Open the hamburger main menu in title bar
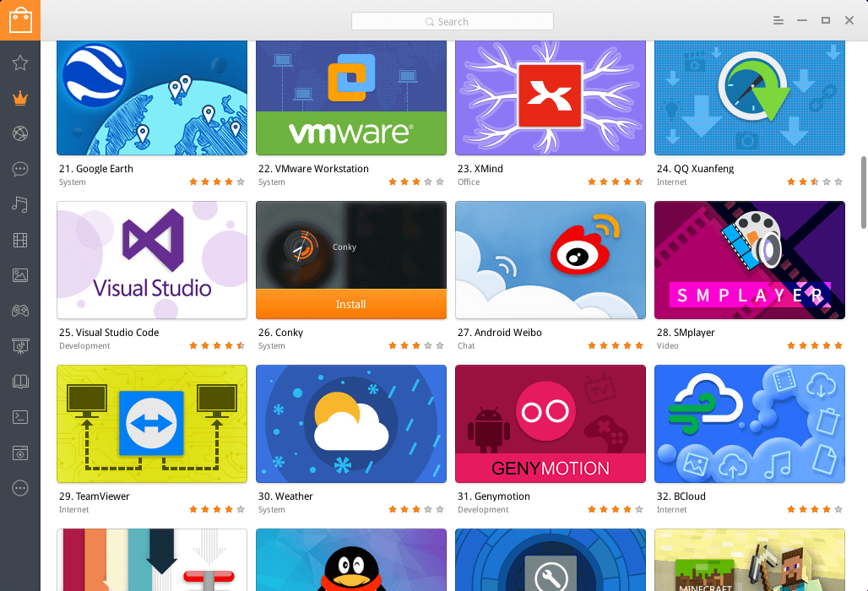Screen dimensions: 868x591 [778, 20]
